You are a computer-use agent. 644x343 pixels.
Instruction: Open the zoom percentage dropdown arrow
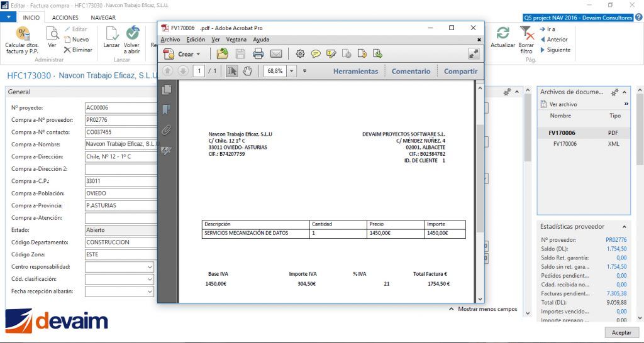click(291, 71)
